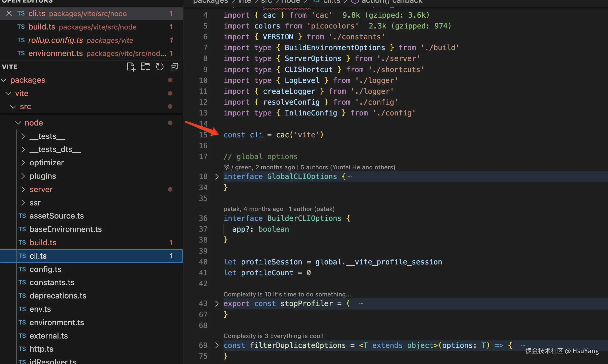This screenshot has height=364, width=608.
Task: Switch to environment.ts in open editors
Action: 56,53
